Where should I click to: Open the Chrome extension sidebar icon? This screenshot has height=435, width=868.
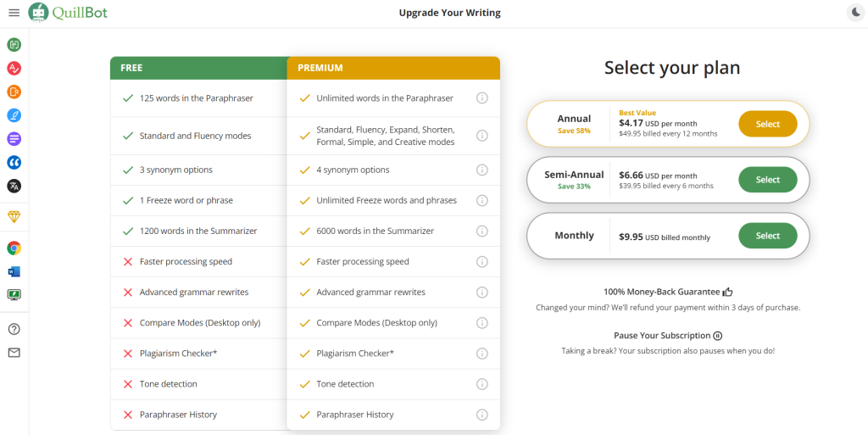tap(14, 248)
